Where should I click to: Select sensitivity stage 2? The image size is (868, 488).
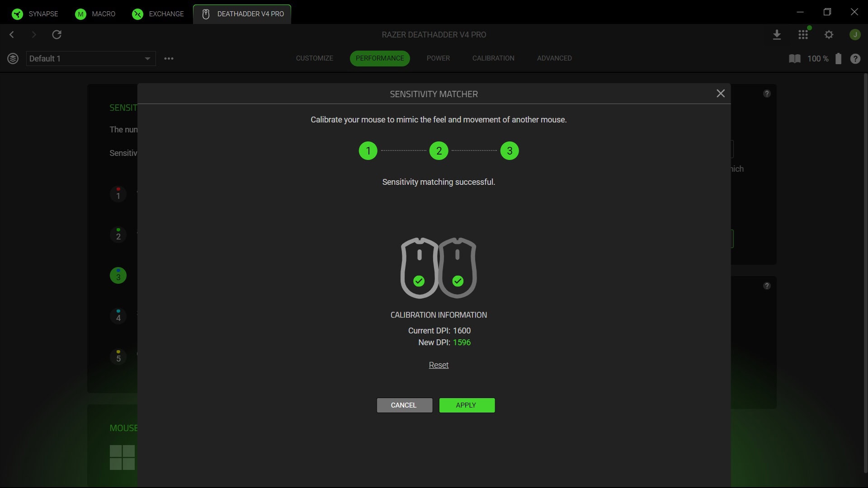coord(118,235)
